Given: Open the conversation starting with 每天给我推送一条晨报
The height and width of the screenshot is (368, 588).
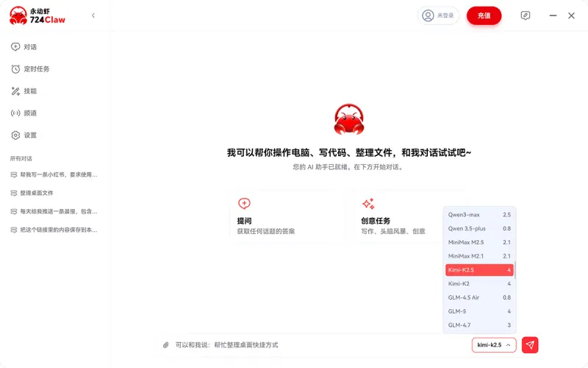Looking at the screenshot, I should click(x=54, y=211).
